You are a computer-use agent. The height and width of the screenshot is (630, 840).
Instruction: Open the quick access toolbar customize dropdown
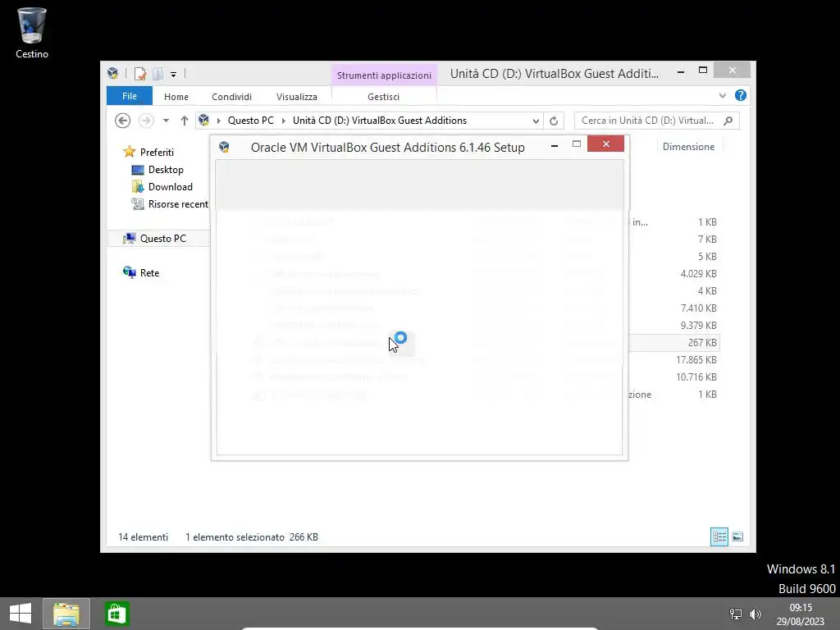pos(174,75)
